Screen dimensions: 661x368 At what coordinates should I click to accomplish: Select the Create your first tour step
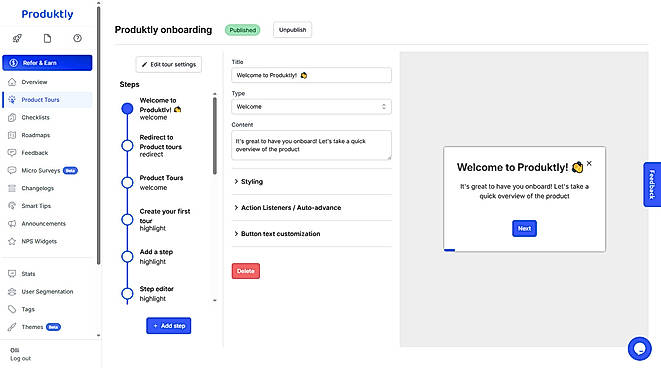pyautogui.click(x=160, y=220)
